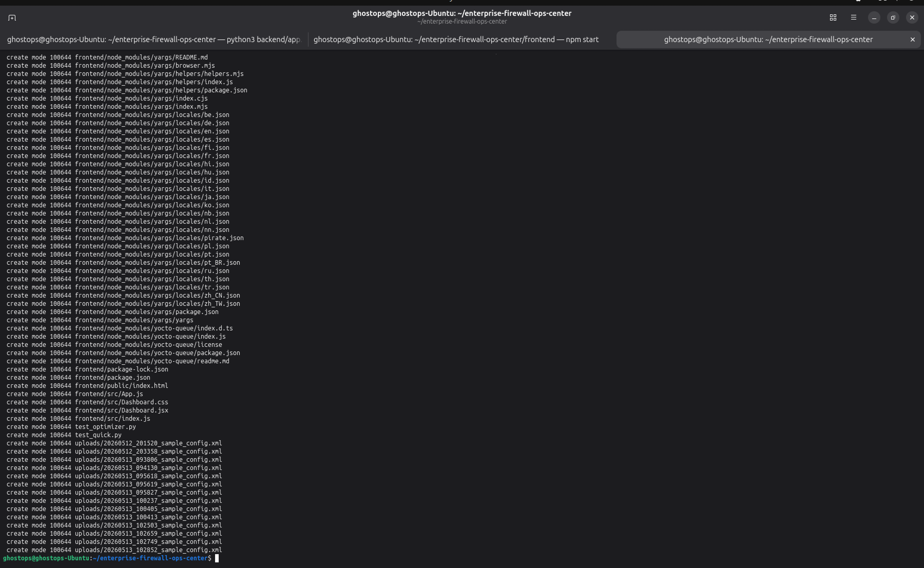
Task: Click line uploads/20260512_201520_sample_config.xml
Action: click(114, 443)
